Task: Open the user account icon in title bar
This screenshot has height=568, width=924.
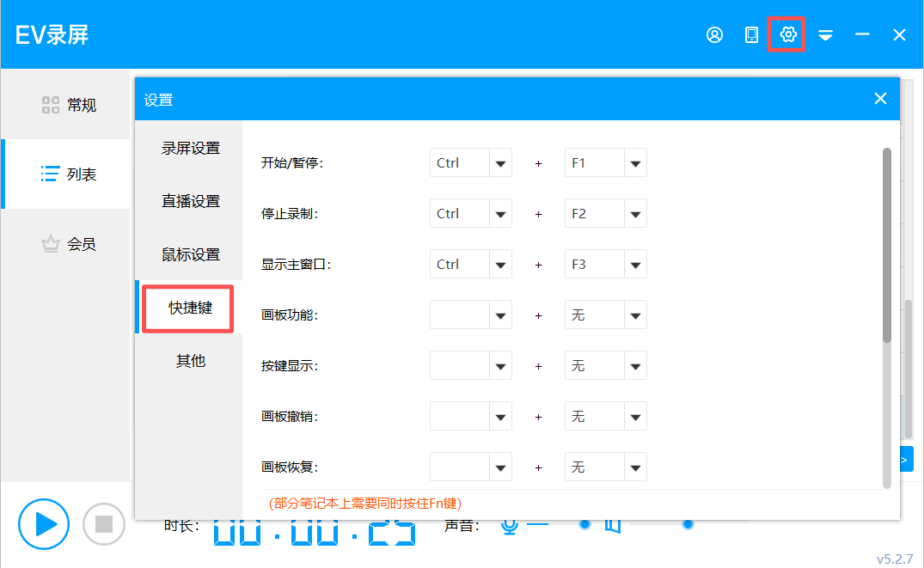Action: click(x=714, y=34)
